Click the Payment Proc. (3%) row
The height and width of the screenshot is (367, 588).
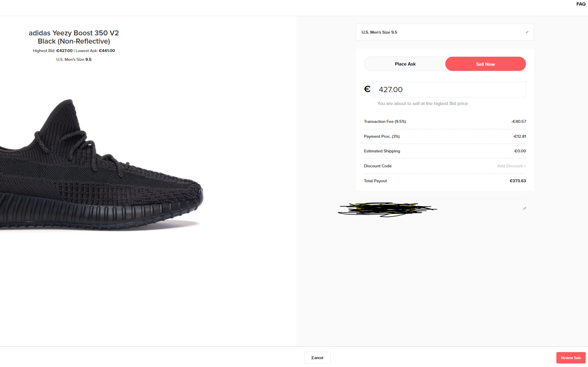444,137
